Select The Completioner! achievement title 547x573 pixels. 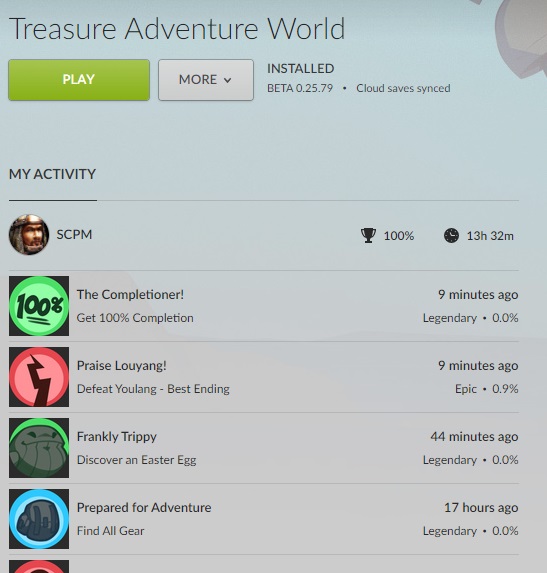[130, 295]
